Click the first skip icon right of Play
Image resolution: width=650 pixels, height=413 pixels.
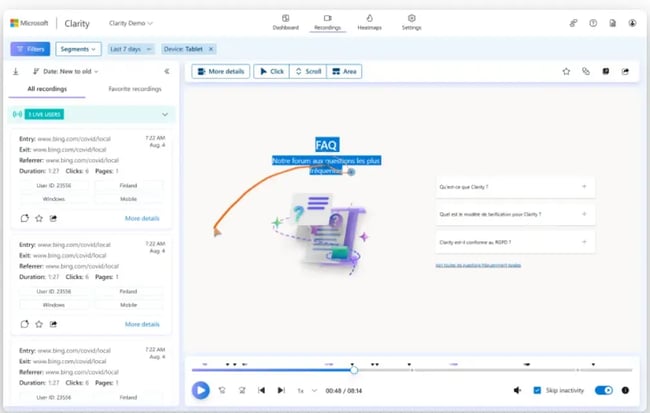(x=222, y=390)
